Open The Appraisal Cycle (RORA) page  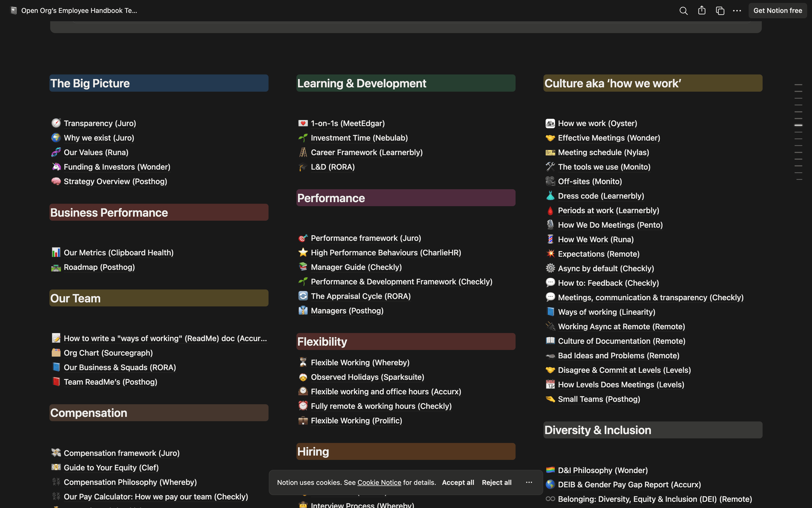[x=361, y=296]
